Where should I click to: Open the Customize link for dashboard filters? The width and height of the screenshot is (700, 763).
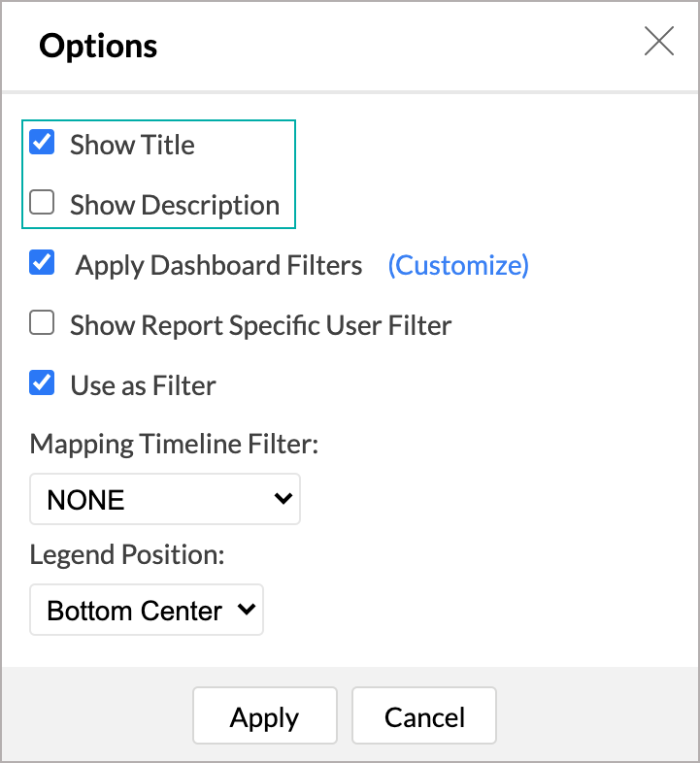[x=458, y=265]
